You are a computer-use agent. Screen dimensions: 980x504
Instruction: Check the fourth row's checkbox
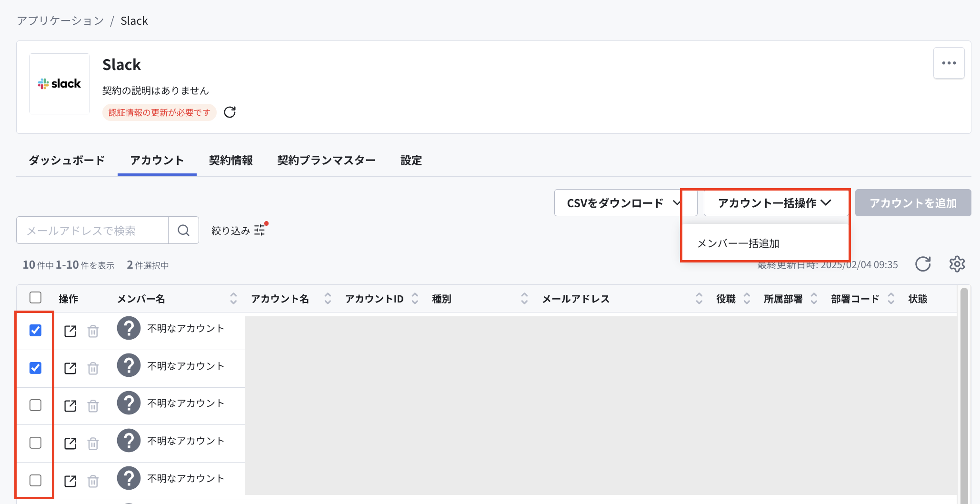[35, 443]
